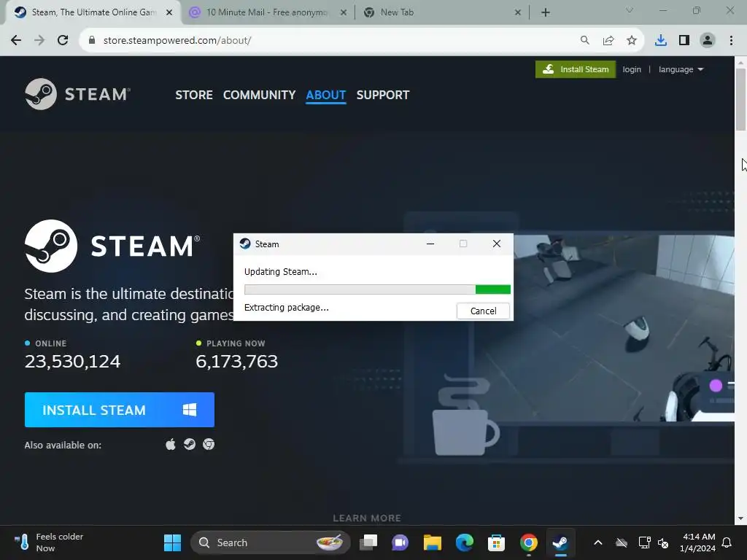Open the Chrome profile avatar
This screenshot has height=560, width=747.
point(708,41)
